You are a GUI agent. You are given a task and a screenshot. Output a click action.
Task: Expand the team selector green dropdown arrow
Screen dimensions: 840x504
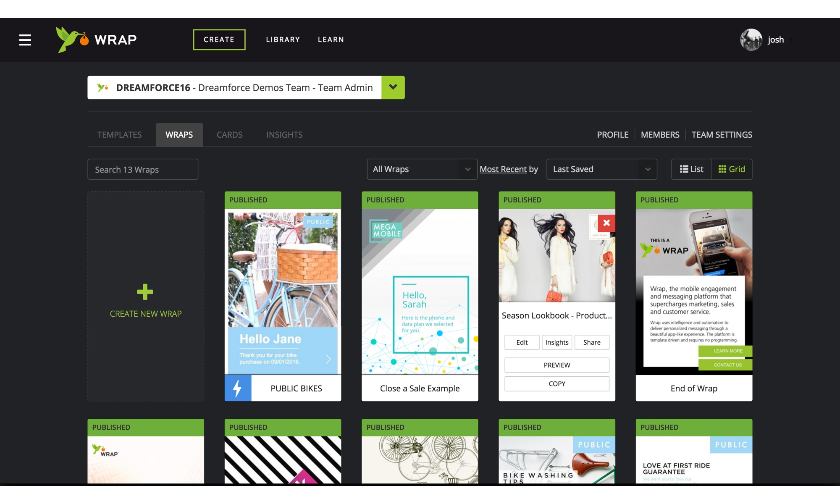pyautogui.click(x=393, y=87)
